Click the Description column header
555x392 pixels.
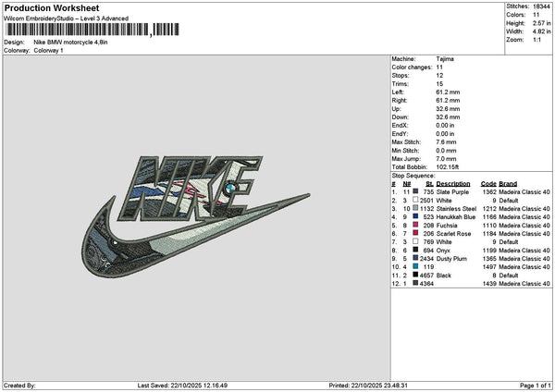point(453,184)
